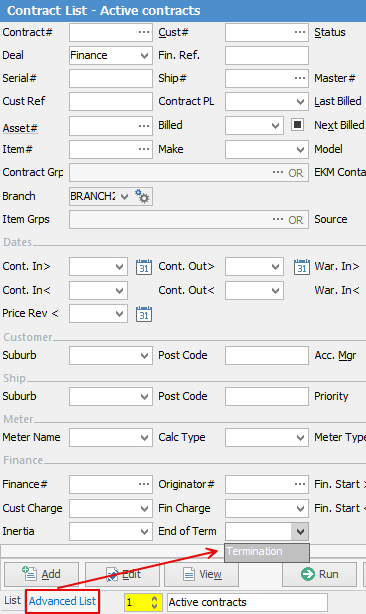Switch to Advanced List view
The image size is (366, 614).
tap(62, 601)
